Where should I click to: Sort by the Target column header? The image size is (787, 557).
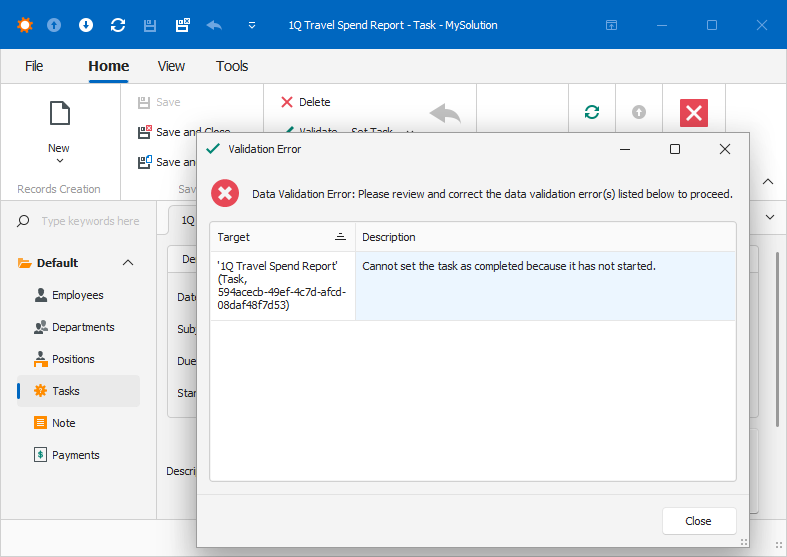tap(283, 237)
